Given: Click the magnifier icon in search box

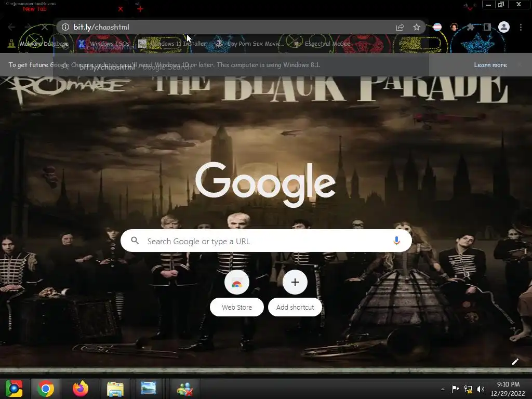Looking at the screenshot, I should 135,241.
